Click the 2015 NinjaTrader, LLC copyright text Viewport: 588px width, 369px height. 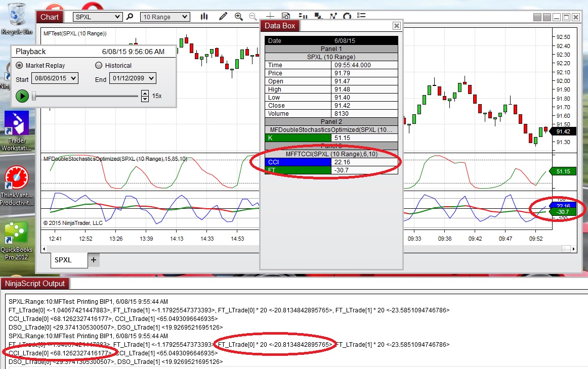[x=73, y=223]
